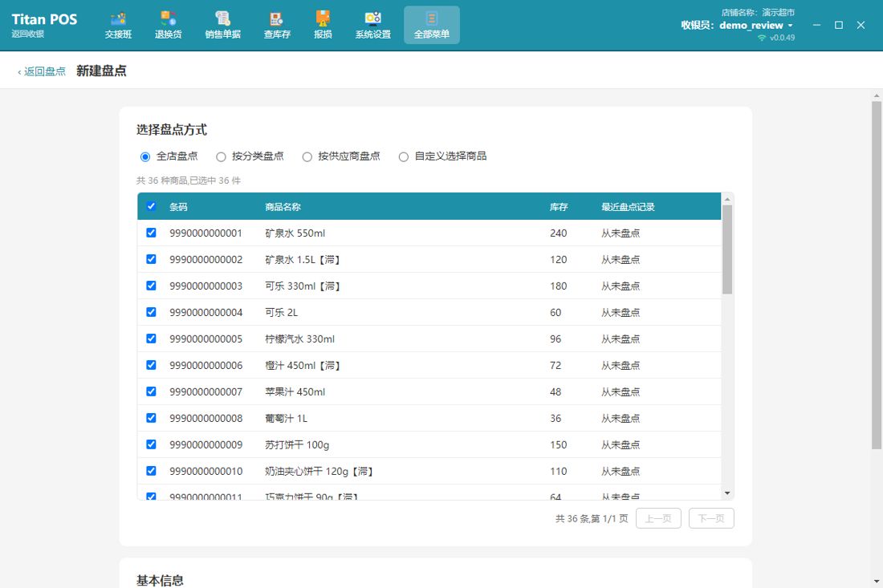Uncheck the 柠檬汽水 330ml row checkbox
Image resolution: width=883 pixels, height=588 pixels.
click(x=151, y=339)
